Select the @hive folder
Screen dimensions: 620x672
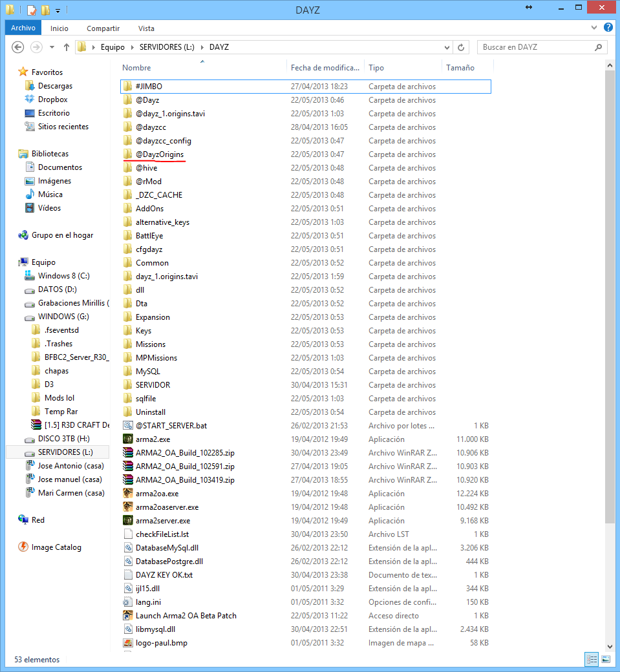click(146, 167)
